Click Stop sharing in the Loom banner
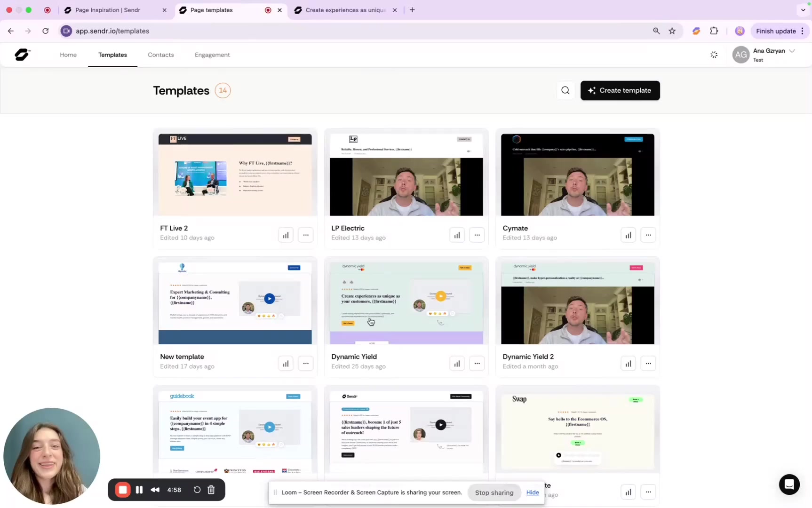 pyautogui.click(x=494, y=492)
